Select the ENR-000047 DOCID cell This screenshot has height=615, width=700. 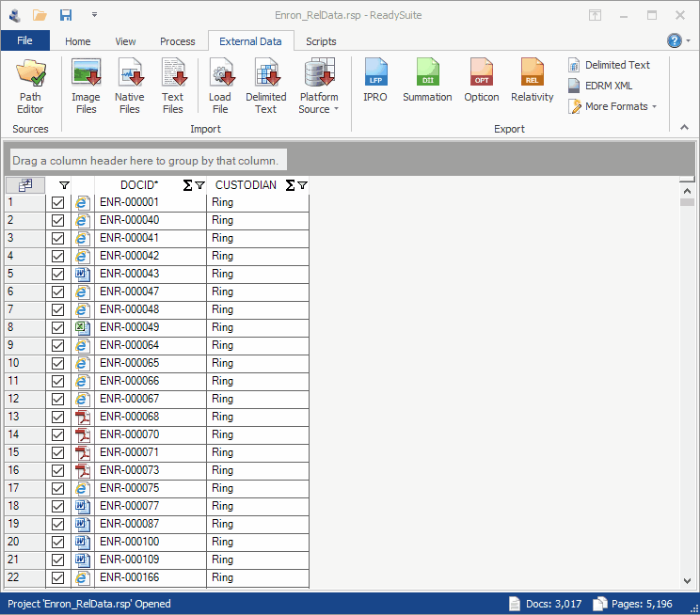pos(150,292)
